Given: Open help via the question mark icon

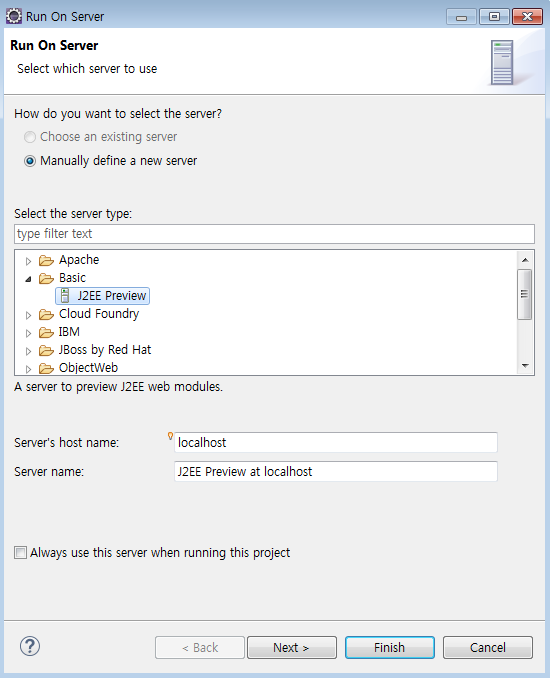Looking at the screenshot, I should pyautogui.click(x=30, y=646).
